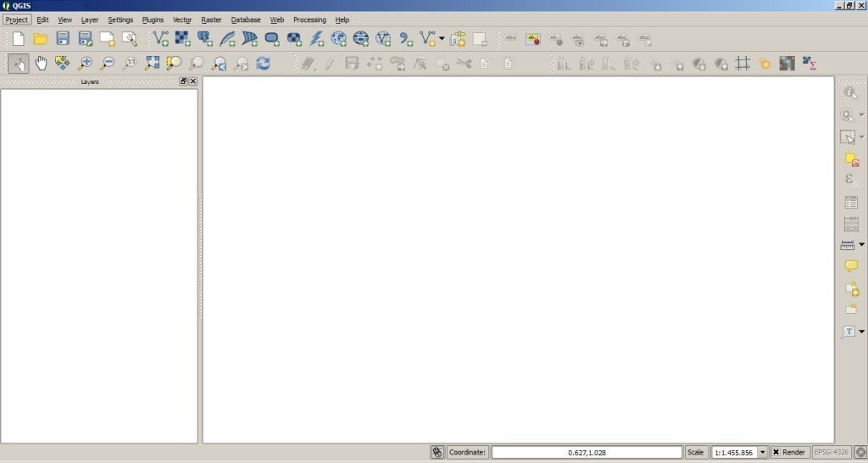Viewport: 868px width, 463px height.
Task: Click Deselect Features yellow icon in side toolbar
Action: 851,160
